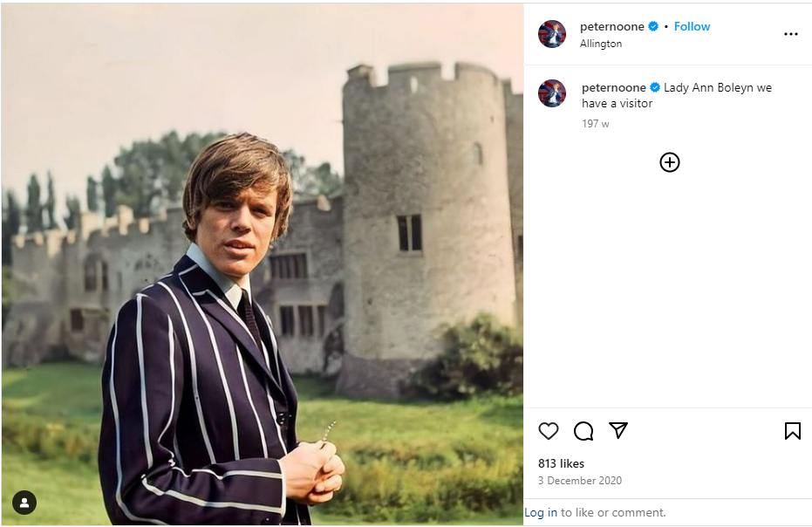Open peternoone profile from header username
The height and width of the screenshot is (527, 812).
(611, 27)
